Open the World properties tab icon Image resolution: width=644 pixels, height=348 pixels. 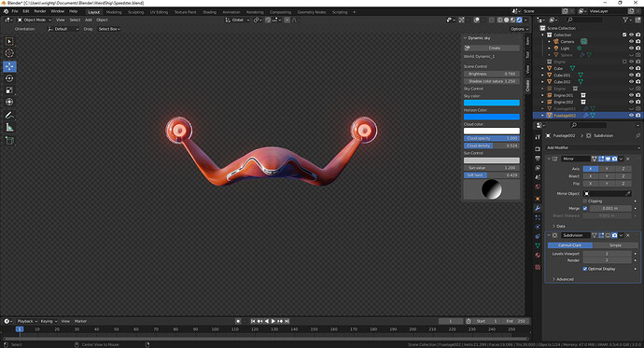(x=538, y=187)
